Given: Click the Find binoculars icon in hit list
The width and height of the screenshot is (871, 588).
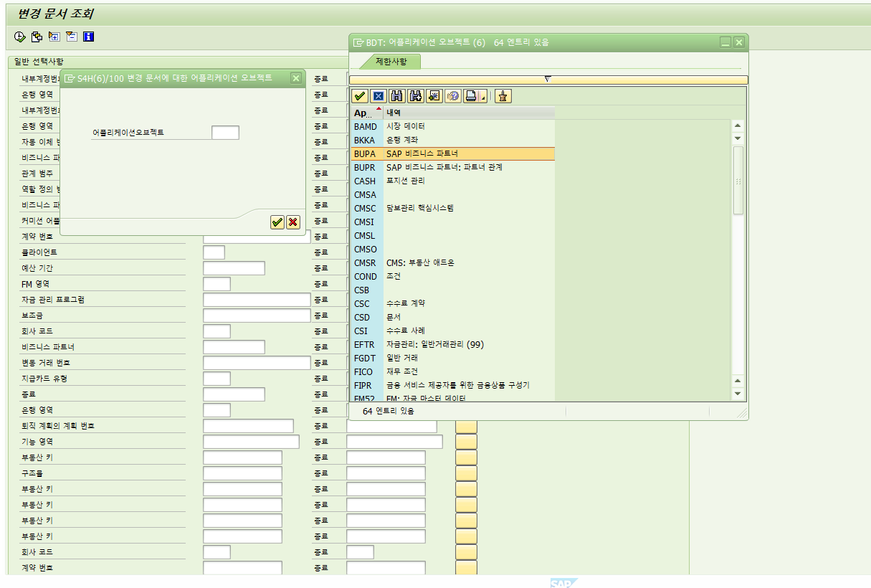Looking at the screenshot, I should tap(397, 96).
